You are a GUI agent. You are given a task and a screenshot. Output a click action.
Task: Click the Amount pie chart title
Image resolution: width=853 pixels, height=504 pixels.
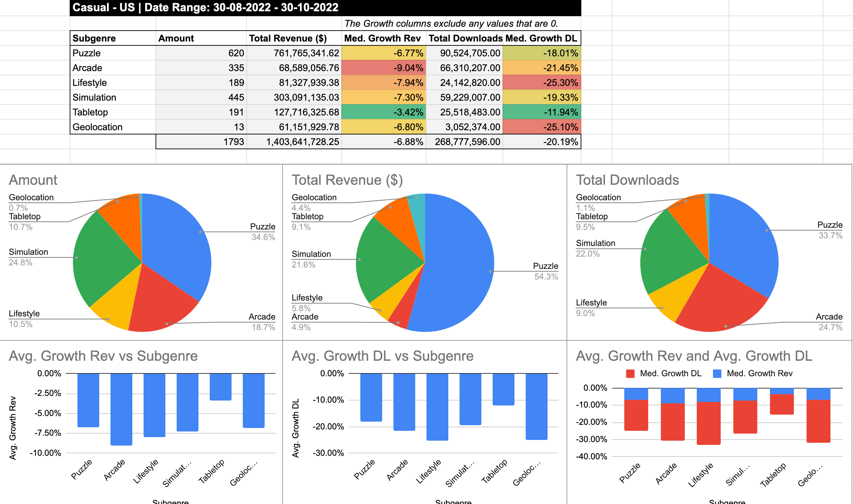33,180
